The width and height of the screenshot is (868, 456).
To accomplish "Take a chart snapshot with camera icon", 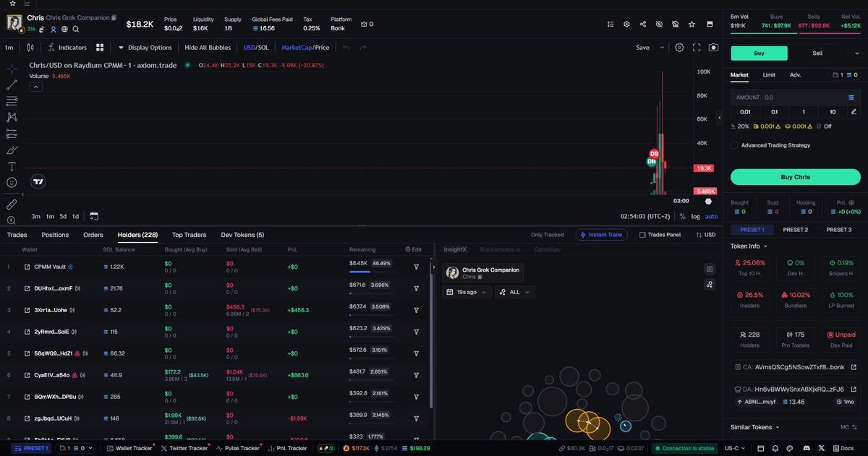I will 714,48.
